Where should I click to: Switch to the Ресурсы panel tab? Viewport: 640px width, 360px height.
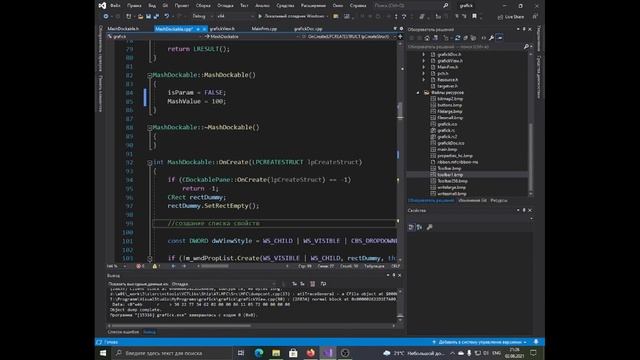pyautogui.click(x=499, y=200)
